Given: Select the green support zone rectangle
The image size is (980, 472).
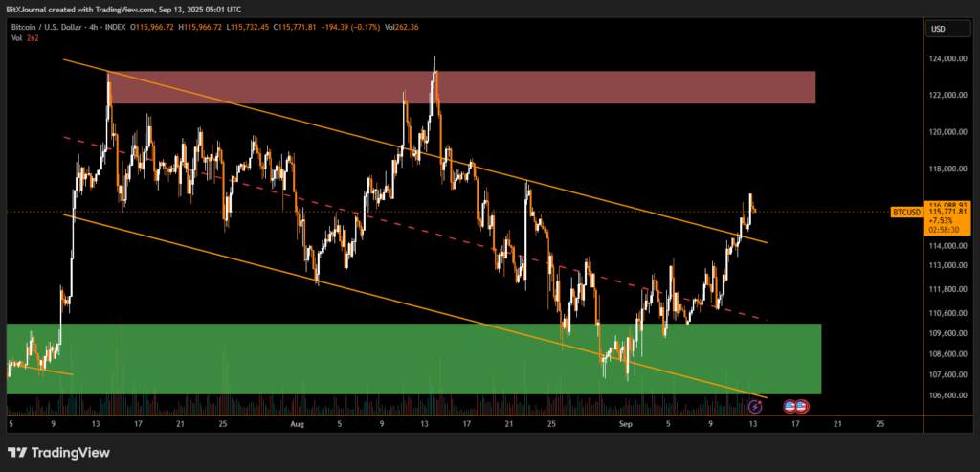Looking at the screenshot, I should (412, 358).
